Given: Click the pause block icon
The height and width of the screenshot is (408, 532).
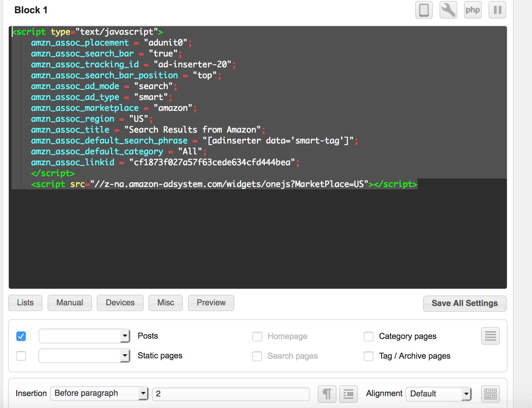Looking at the screenshot, I should [497, 10].
